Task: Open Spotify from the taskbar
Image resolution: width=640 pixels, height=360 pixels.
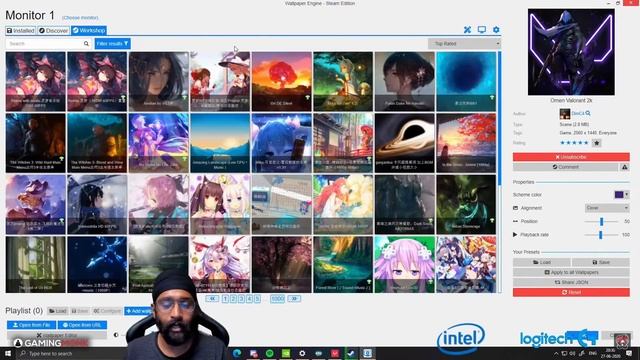Action: tap(269, 353)
